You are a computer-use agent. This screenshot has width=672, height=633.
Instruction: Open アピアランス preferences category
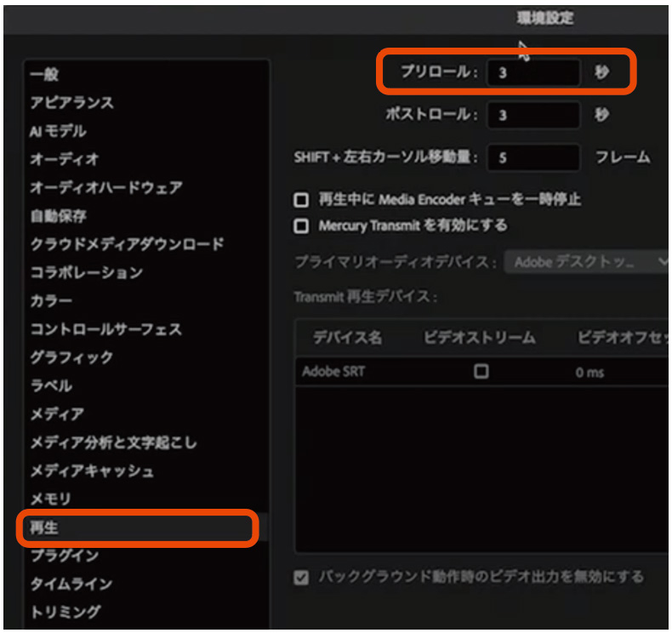(71, 103)
